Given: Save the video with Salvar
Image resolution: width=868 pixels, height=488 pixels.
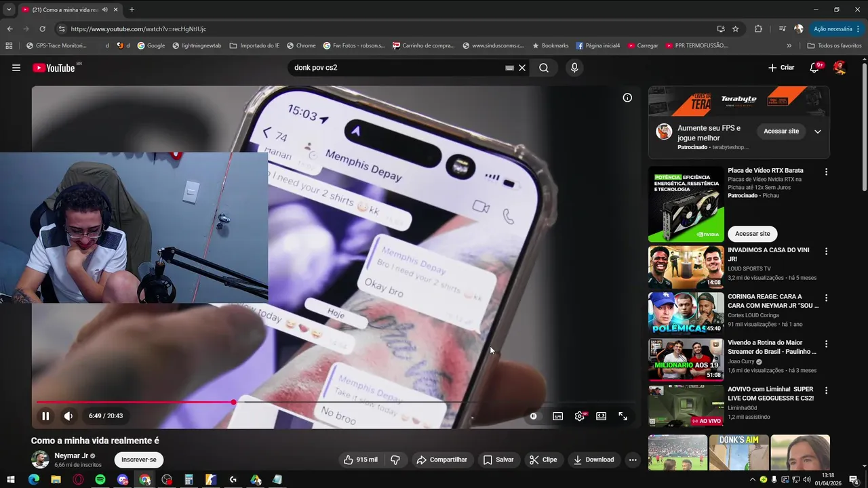Looking at the screenshot, I should click(x=498, y=460).
